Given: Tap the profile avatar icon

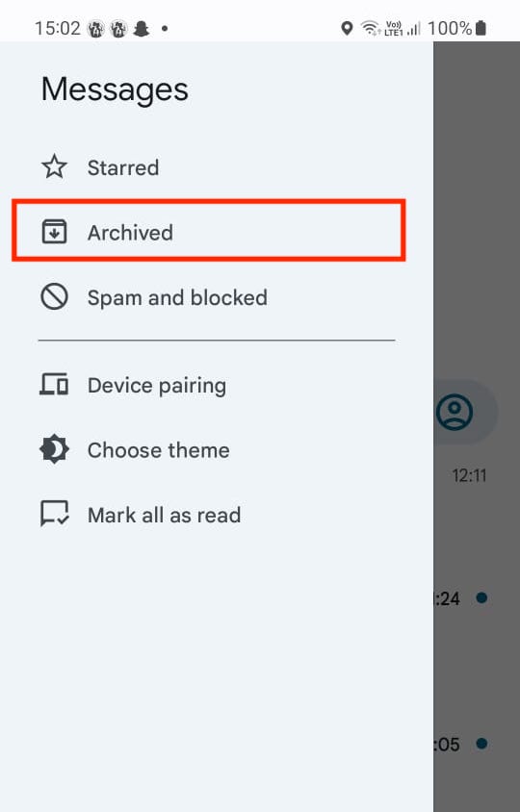Looking at the screenshot, I should click(x=455, y=412).
